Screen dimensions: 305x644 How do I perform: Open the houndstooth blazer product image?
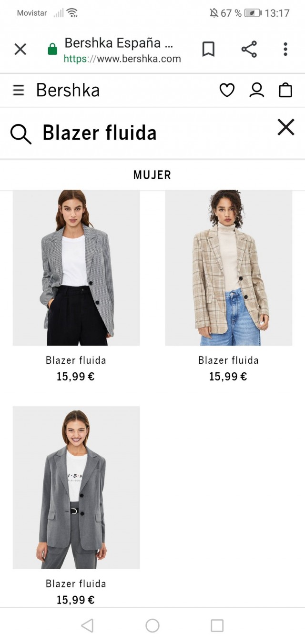pyautogui.click(x=76, y=268)
